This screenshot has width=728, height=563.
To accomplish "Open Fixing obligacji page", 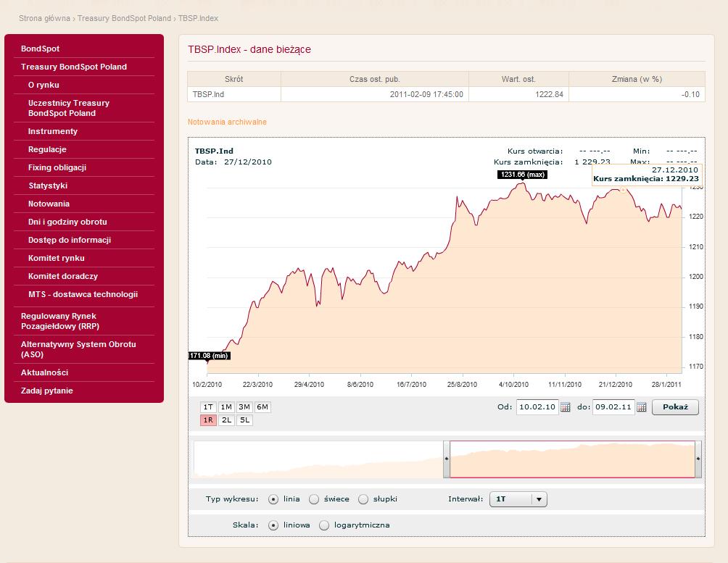I will pos(57,167).
